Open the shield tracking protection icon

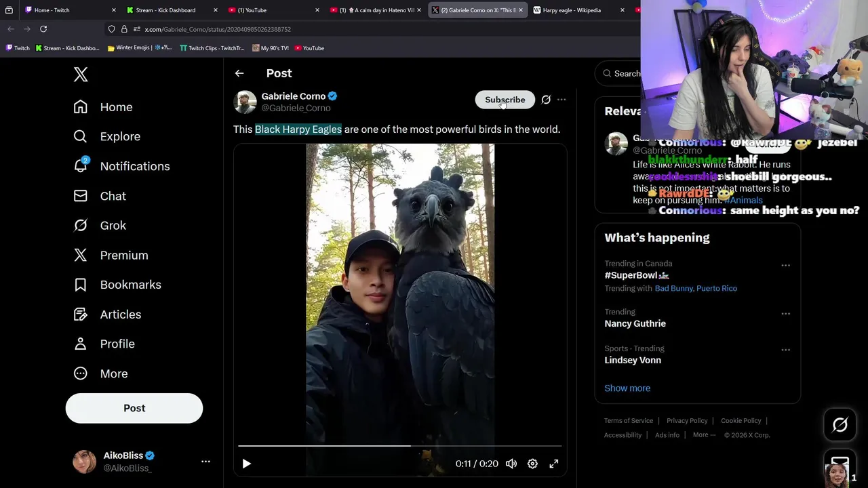click(x=112, y=29)
